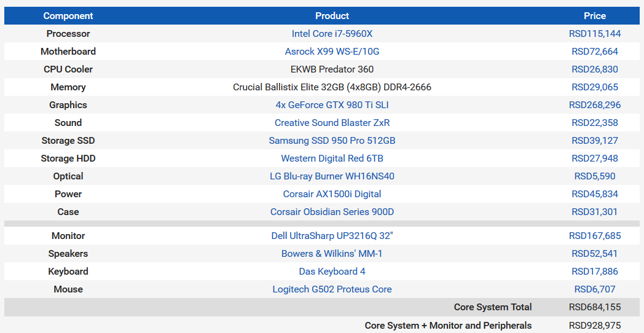Click the Processor row label
644x333 pixels.
(68, 34)
